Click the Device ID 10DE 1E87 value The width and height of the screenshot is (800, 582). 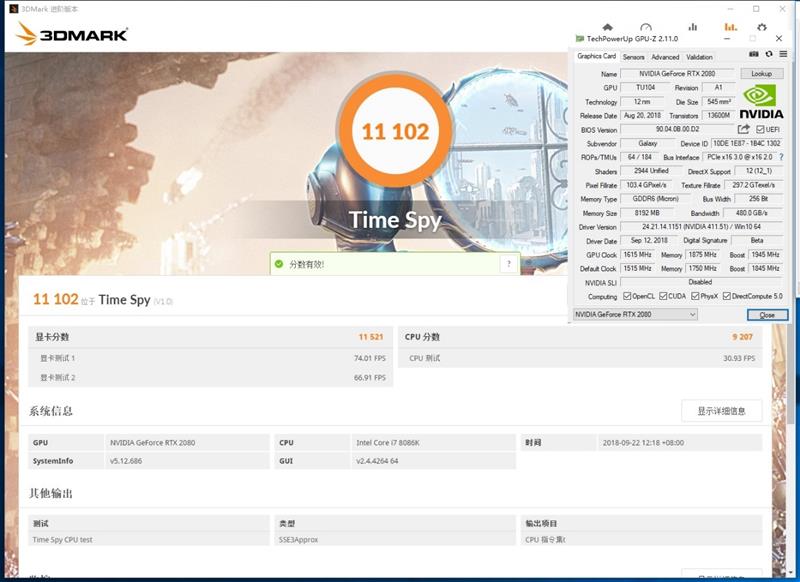[x=746, y=143]
